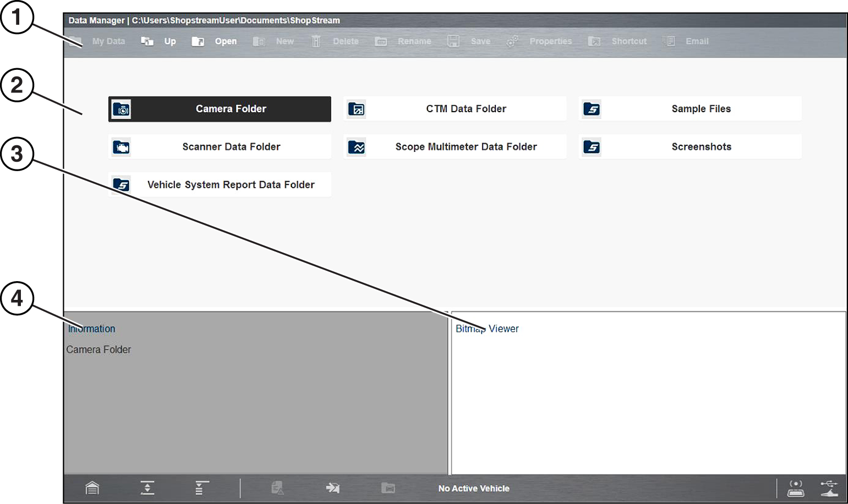Image resolution: width=848 pixels, height=504 pixels.
Task: Click the collapse/expand arrows icon in bottom bar
Action: [x=147, y=488]
